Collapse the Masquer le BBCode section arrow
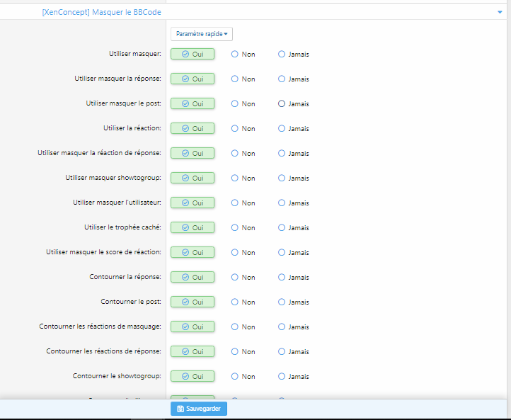Viewport: 511px width, 420px height. point(500,12)
